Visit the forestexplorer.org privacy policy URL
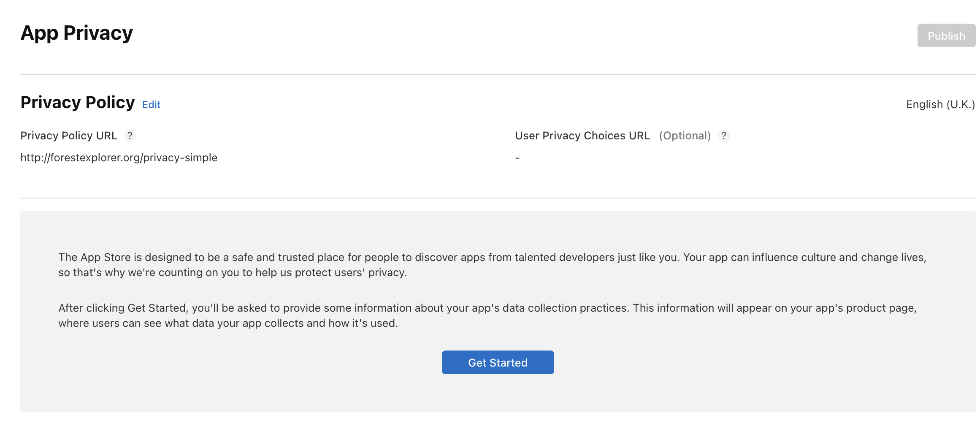Screen dimensions: 980x424 pyautogui.click(x=119, y=157)
